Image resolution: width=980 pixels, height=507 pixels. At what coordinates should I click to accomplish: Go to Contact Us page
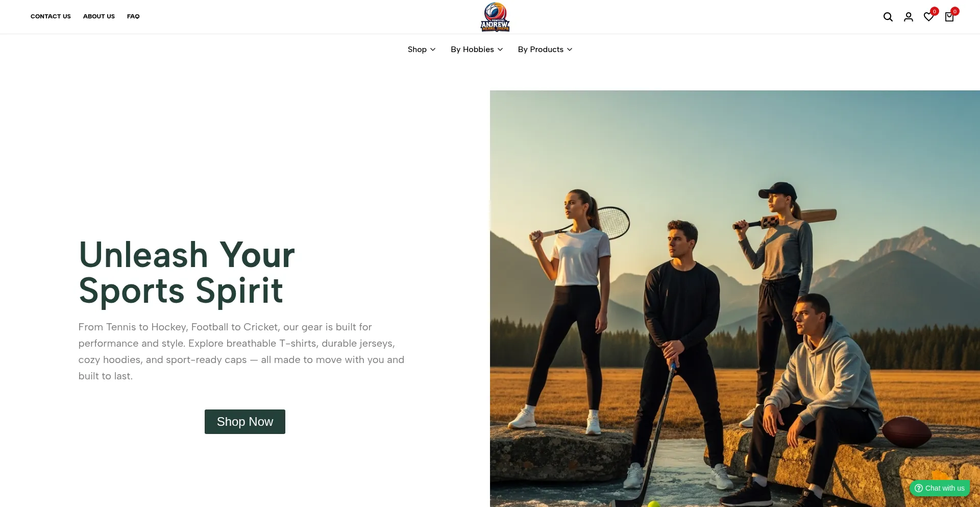[51, 16]
